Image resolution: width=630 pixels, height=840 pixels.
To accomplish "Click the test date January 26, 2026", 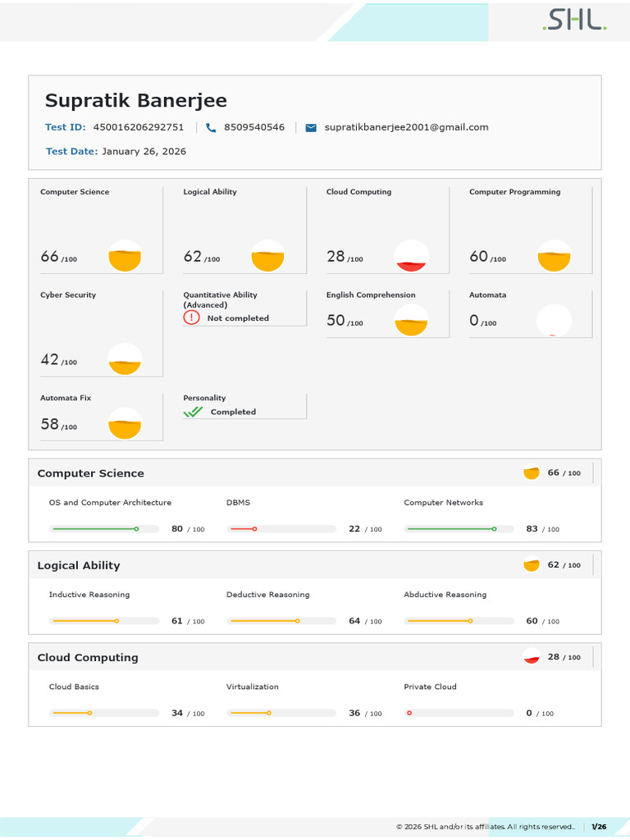I will pos(144,152).
